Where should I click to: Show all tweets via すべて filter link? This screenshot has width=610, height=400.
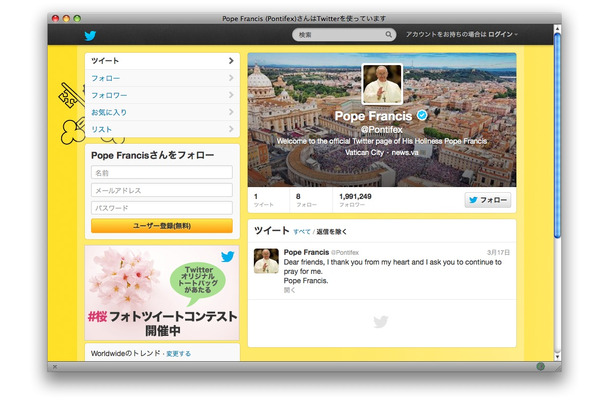(301, 231)
